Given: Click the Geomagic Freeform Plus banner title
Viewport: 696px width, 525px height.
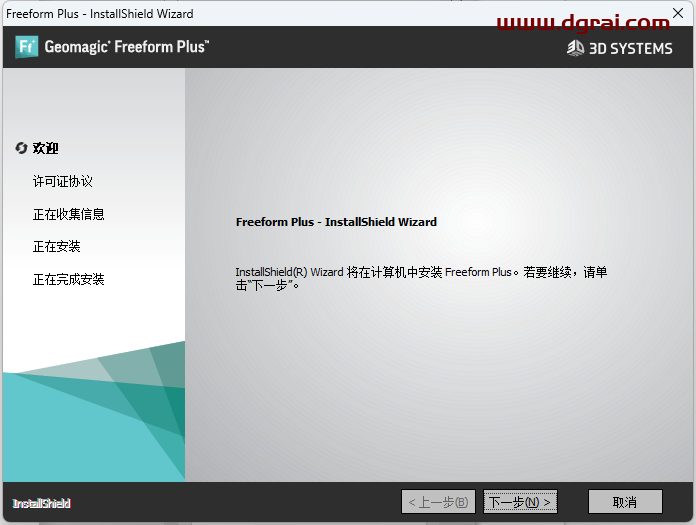Looking at the screenshot, I should 127,47.
